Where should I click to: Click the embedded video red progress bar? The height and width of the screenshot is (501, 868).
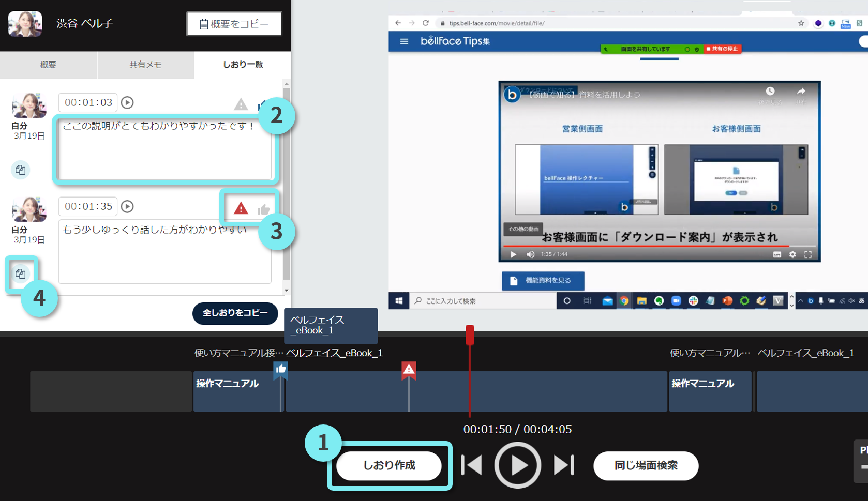pos(646,246)
